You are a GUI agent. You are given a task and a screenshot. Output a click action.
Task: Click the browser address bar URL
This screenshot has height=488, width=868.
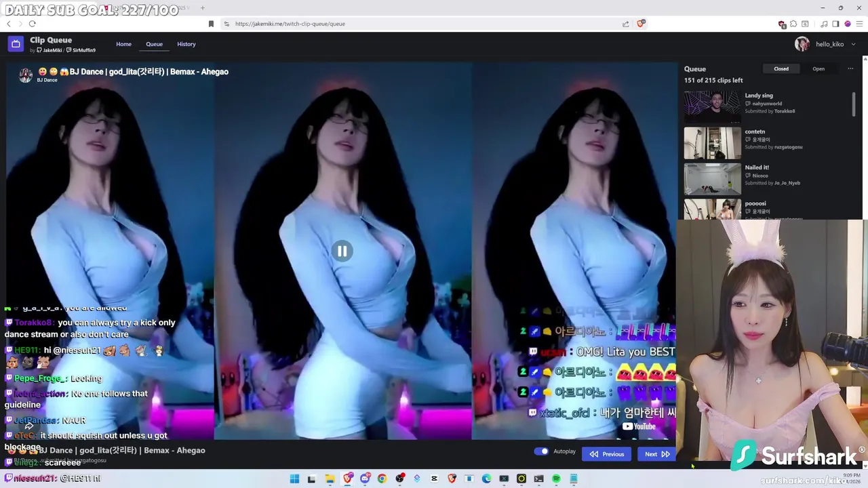click(290, 24)
